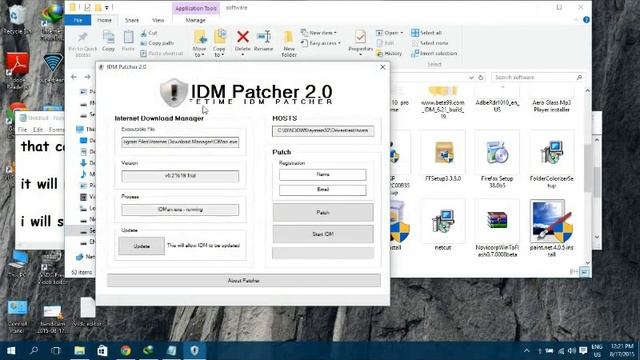Select the FolderColorizerSetup file icon

tap(551, 153)
